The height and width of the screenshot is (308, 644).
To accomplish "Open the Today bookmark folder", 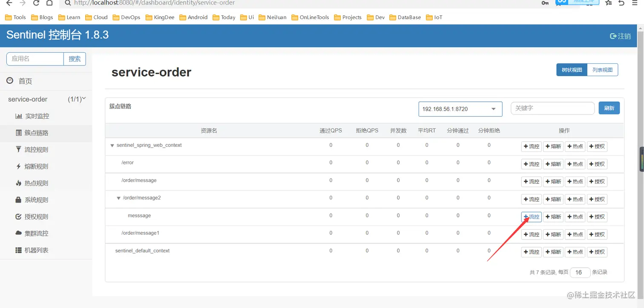I will pos(224,17).
